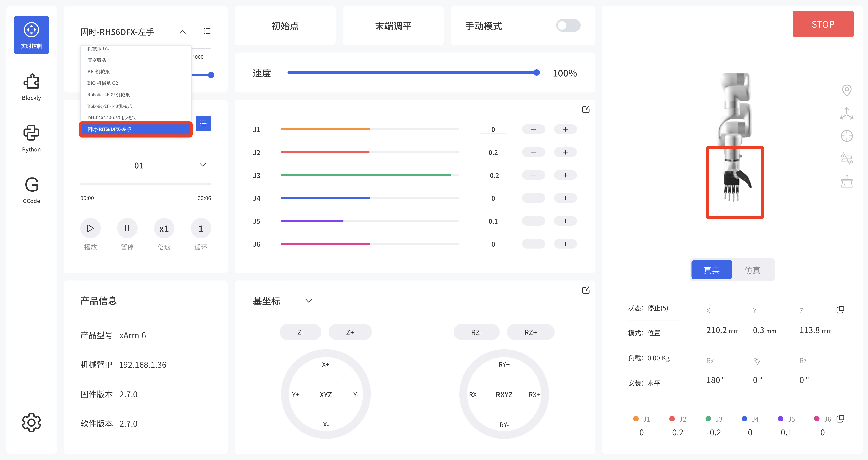The image size is (868, 460).
Task: Switch to 真实 real mode
Action: (x=711, y=269)
